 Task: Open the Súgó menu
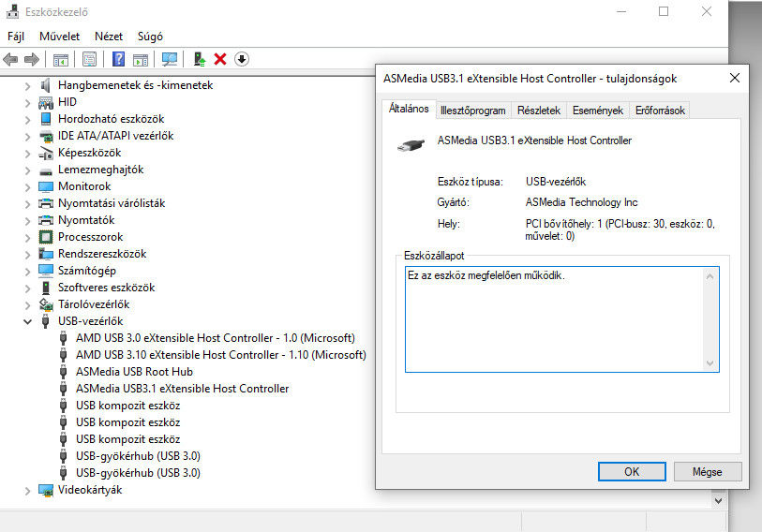coord(150,37)
